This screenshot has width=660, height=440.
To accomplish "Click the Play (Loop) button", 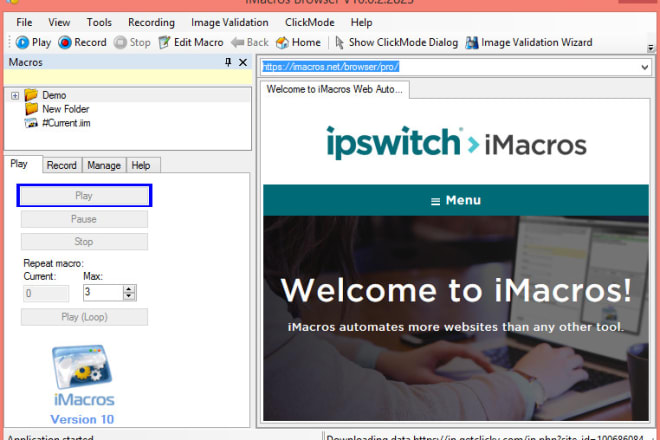I will (x=84, y=317).
